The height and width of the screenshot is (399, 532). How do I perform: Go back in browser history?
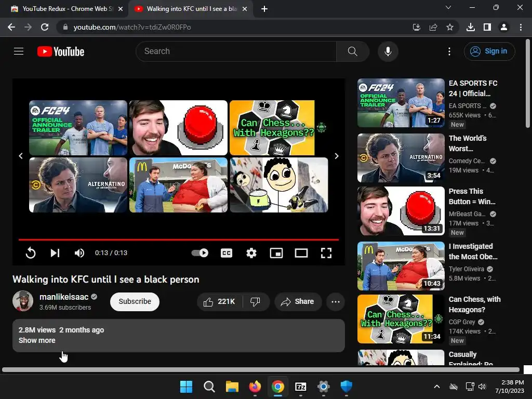(x=11, y=27)
